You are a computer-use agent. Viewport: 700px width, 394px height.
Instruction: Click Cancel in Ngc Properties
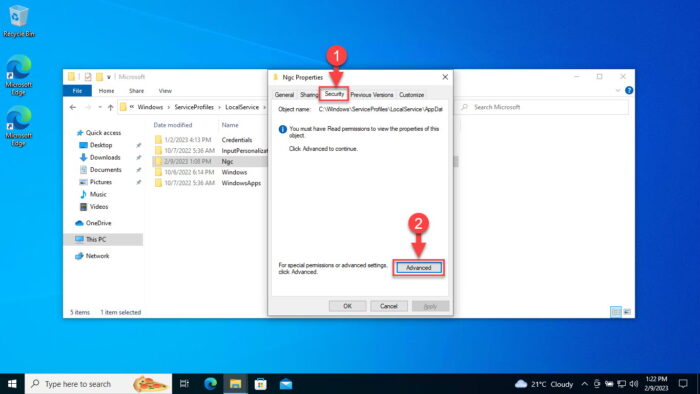(x=388, y=306)
